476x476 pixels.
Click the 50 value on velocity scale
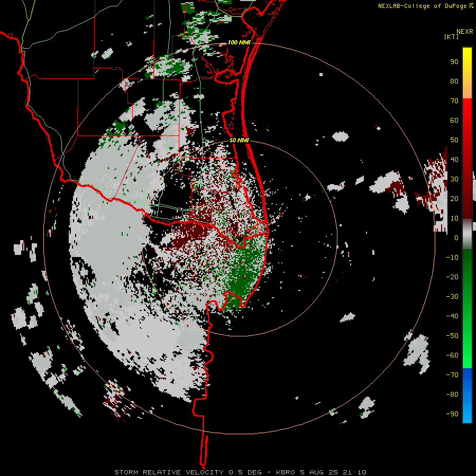tap(454, 140)
